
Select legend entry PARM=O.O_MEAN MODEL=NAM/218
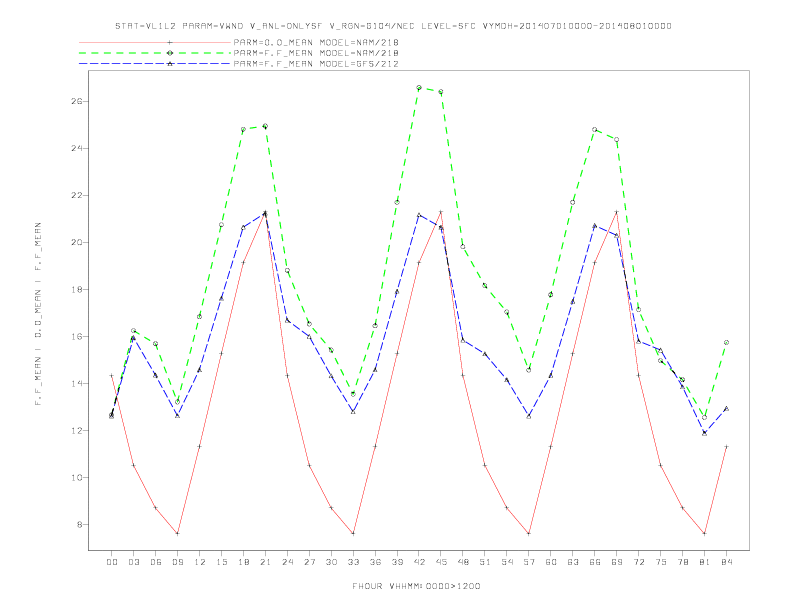[x=316, y=42]
